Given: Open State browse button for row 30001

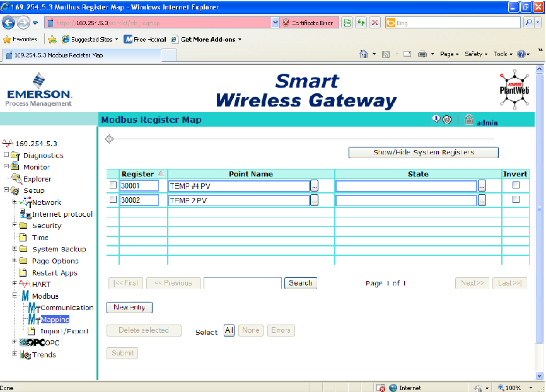Looking at the screenshot, I should click(x=482, y=187).
